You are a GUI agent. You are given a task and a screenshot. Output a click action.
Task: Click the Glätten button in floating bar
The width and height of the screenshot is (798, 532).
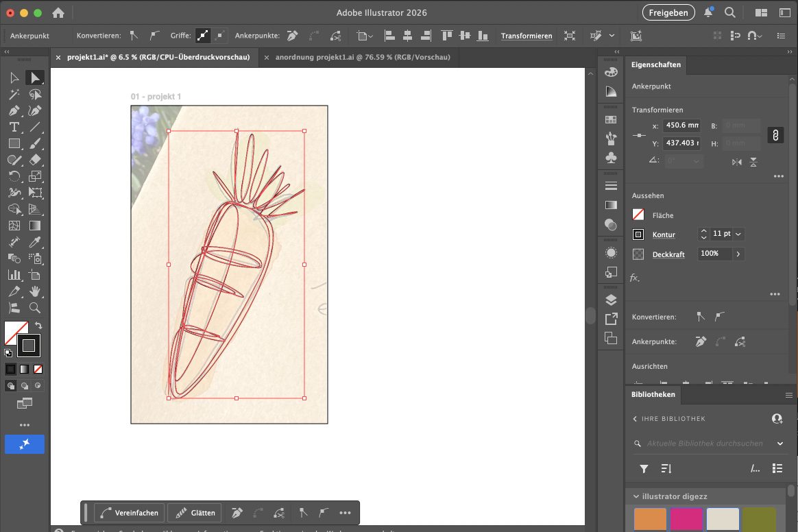[x=195, y=512]
